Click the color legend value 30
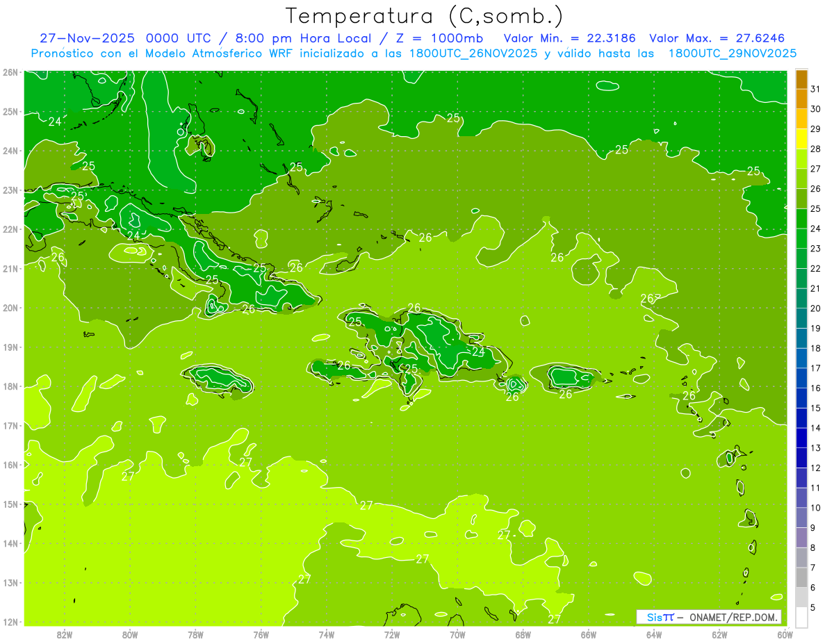The height and width of the screenshot is (644, 834). [x=815, y=109]
